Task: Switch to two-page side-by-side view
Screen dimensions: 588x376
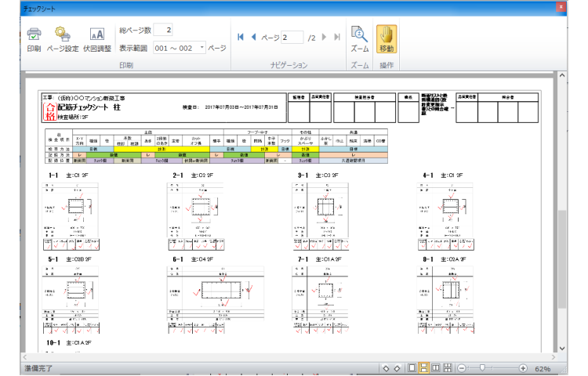Action: [x=435, y=368]
